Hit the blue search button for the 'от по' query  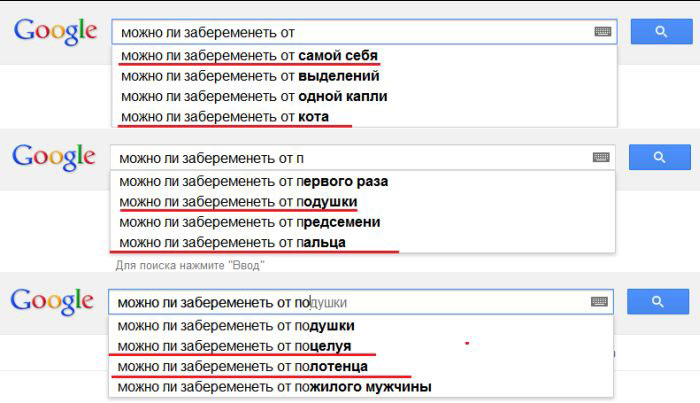(660, 301)
